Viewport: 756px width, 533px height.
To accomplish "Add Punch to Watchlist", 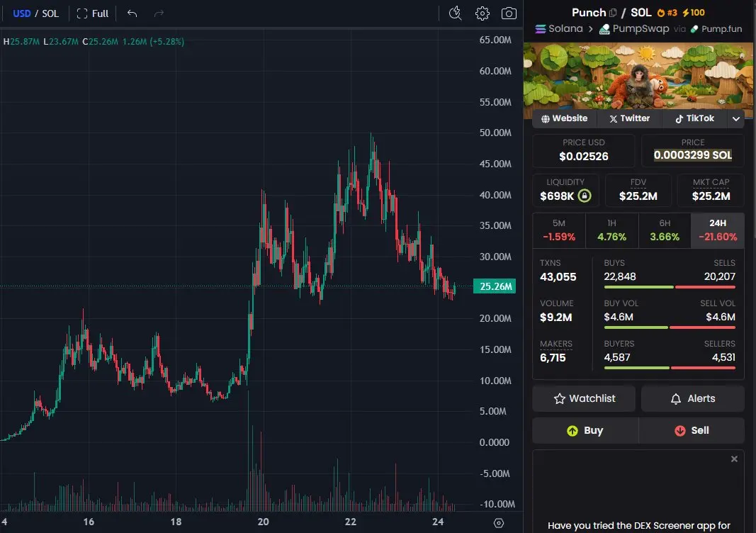I will (x=584, y=398).
